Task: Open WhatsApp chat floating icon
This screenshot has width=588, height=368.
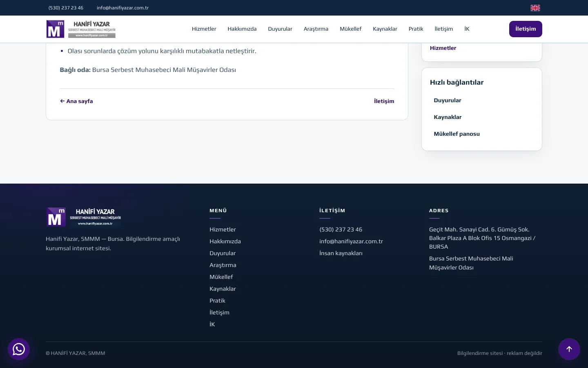Action: click(19, 349)
